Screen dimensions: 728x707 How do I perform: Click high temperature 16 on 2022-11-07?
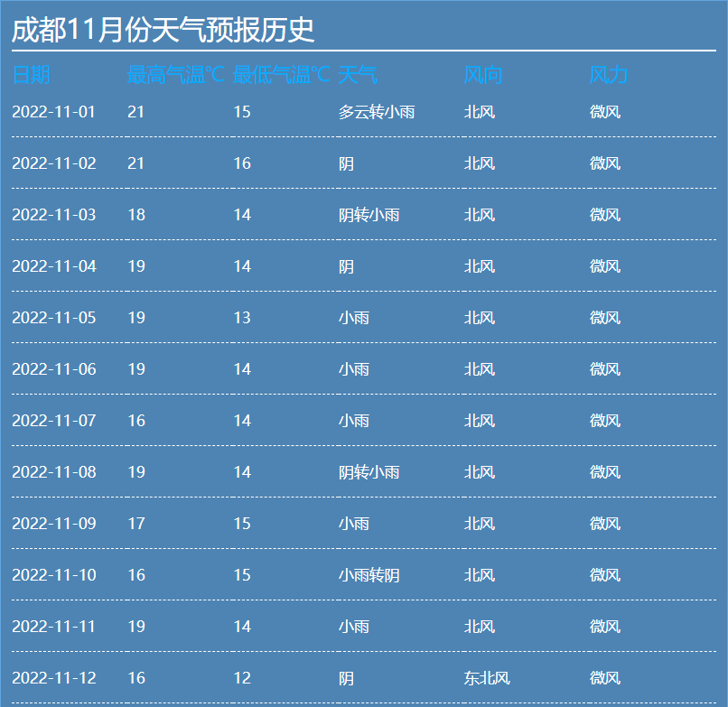[x=136, y=421]
